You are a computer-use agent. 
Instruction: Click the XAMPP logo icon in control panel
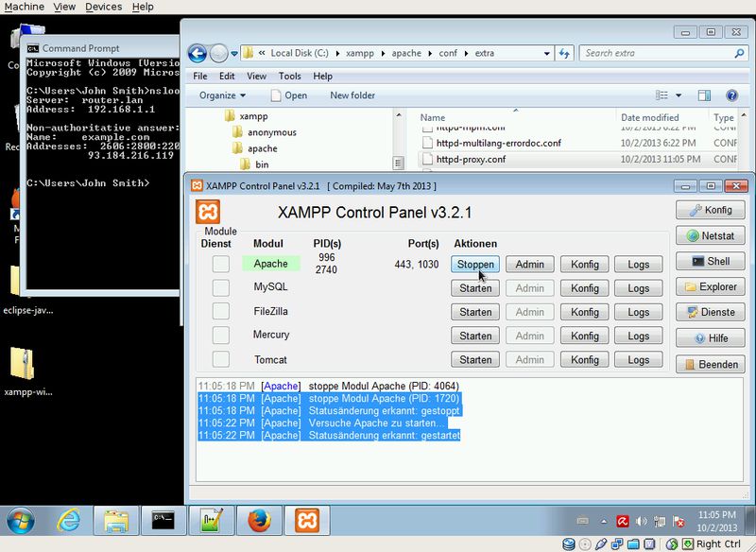207,212
